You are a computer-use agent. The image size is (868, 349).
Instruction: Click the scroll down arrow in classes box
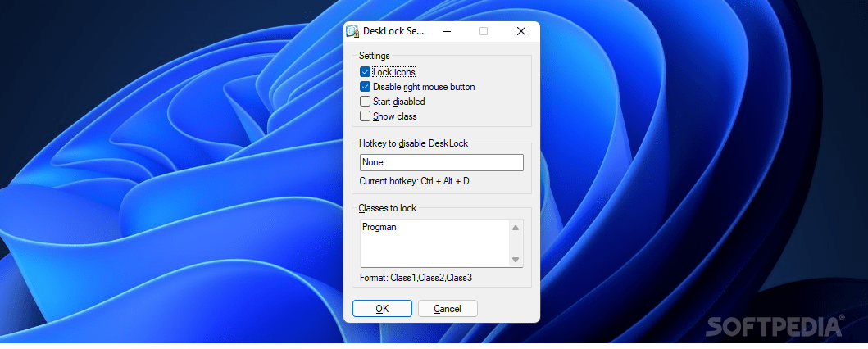point(516,260)
